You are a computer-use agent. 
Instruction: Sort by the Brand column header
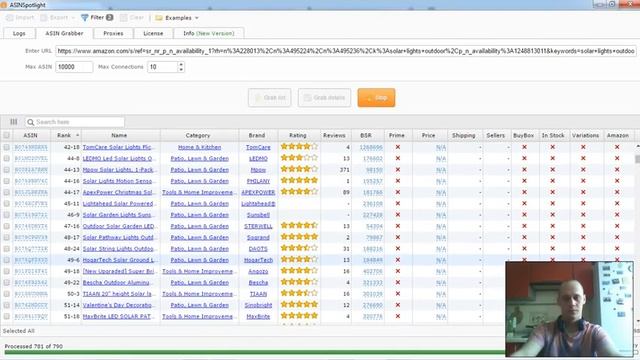click(257, 135)
